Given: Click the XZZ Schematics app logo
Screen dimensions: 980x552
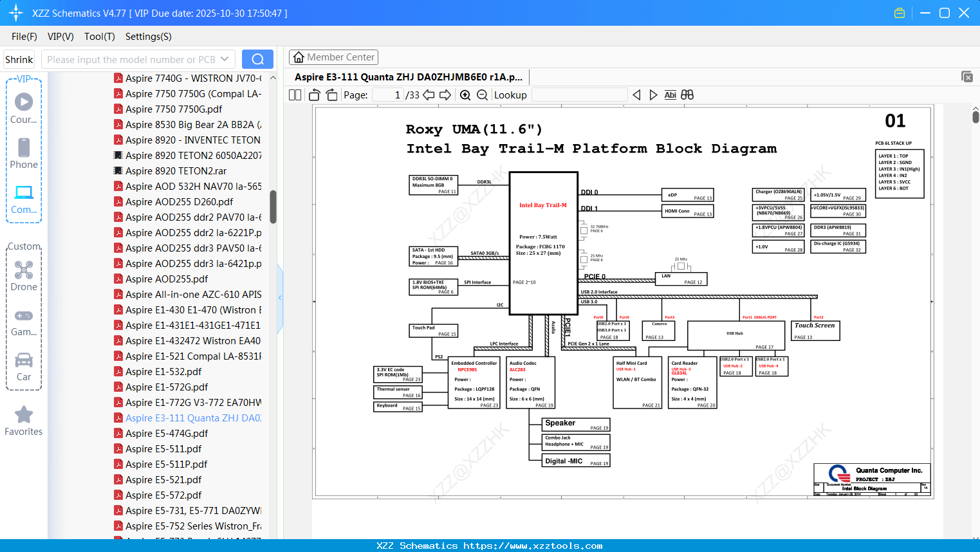Looking at the screenshot, I should [16, 13].
